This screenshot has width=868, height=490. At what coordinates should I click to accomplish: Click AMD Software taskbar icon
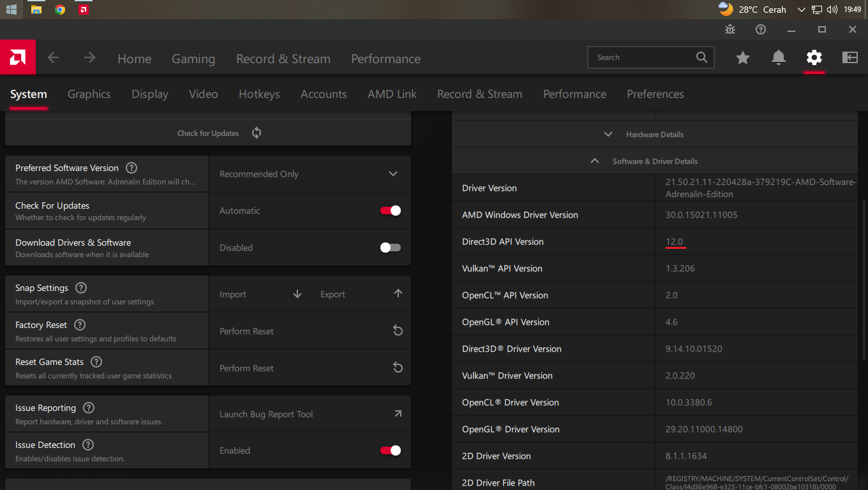pyautogui.click(x=84, y=10)
